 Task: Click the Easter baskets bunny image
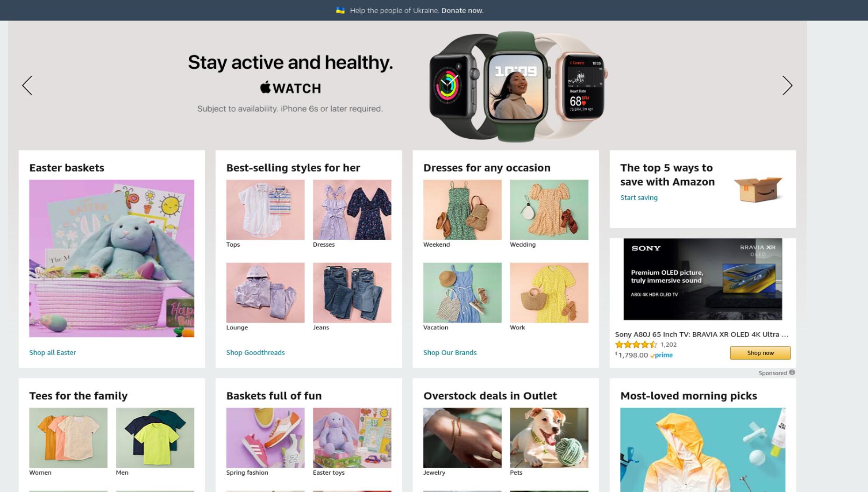112,258
